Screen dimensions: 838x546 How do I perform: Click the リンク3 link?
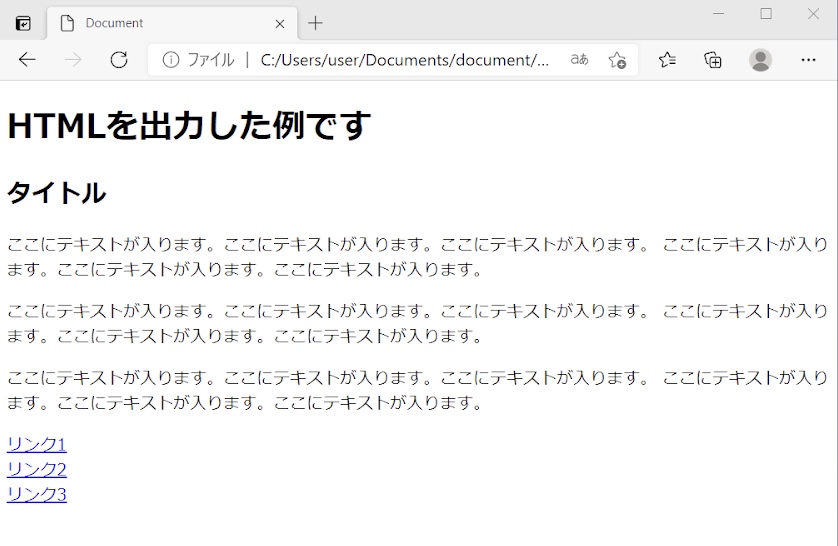[37, 494]
